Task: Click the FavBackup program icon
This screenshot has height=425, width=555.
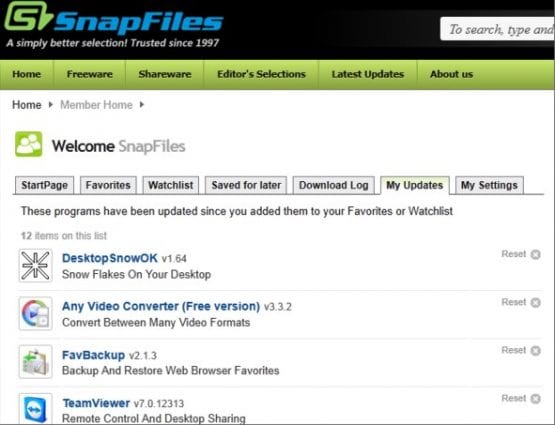Action: 35,362
